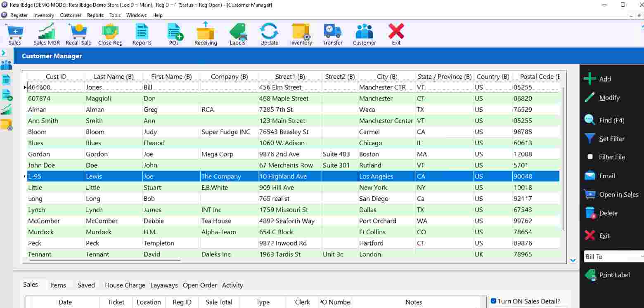Open the POs purchase orders tool

[x=174, y=34]
